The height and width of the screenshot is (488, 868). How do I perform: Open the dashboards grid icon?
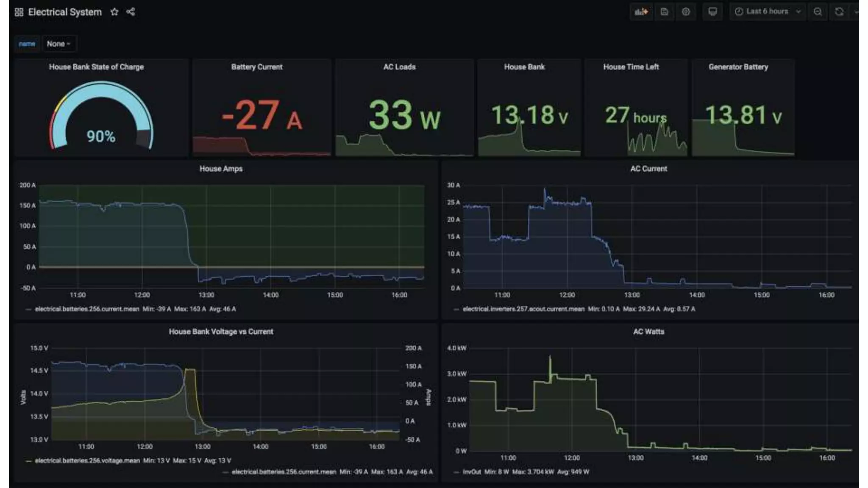coord(19,12)
